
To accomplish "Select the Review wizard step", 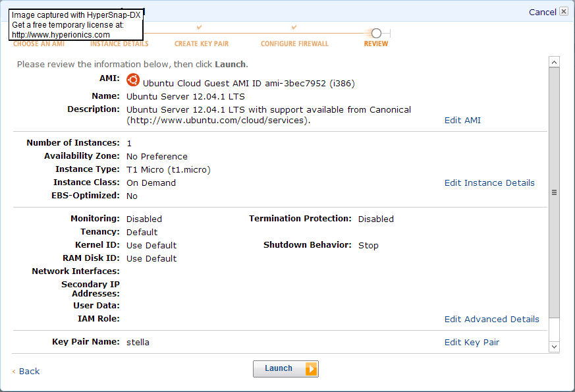I will pos(376,43).
